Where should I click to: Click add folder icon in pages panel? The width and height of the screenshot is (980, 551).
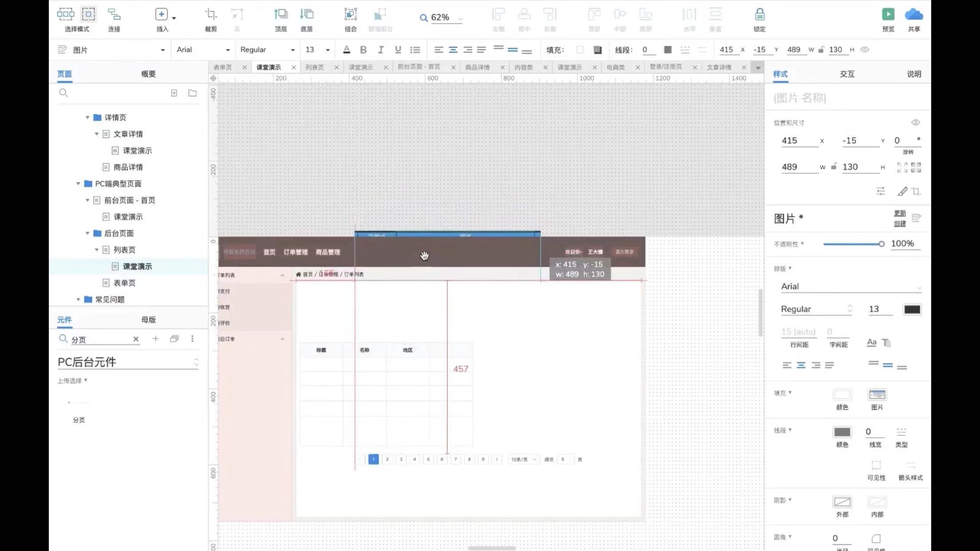click(192, 93)
